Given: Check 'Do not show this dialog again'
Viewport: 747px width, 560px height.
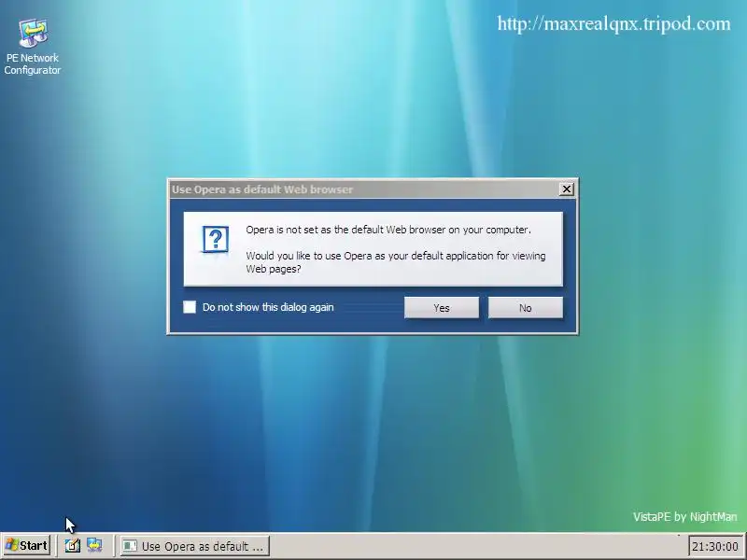Looking at the screenshot, I should tap(190, 307).
